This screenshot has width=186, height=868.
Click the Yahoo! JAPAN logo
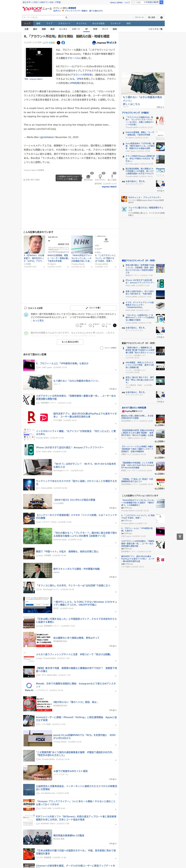click(32, 9)
